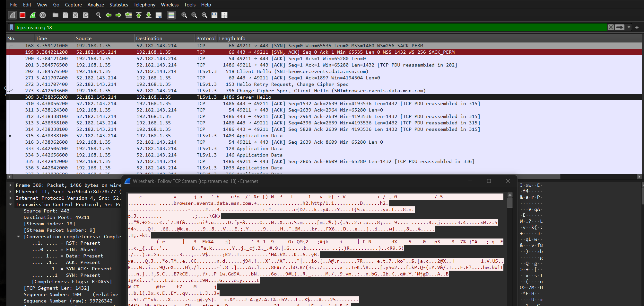Image resolution: width=644 pixels, height=306 pixels.
Task: Open the Capture menu
Action: pyautogui.click(x=73, y=4)
